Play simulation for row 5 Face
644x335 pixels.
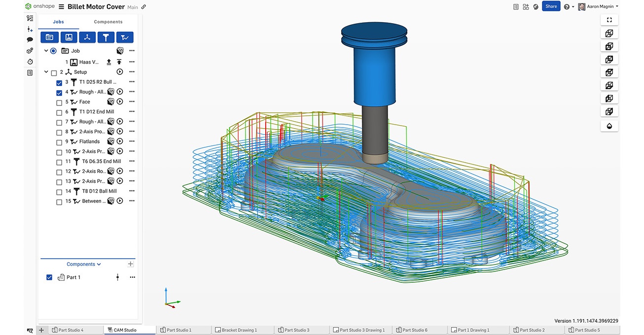[x=120, y=101]
